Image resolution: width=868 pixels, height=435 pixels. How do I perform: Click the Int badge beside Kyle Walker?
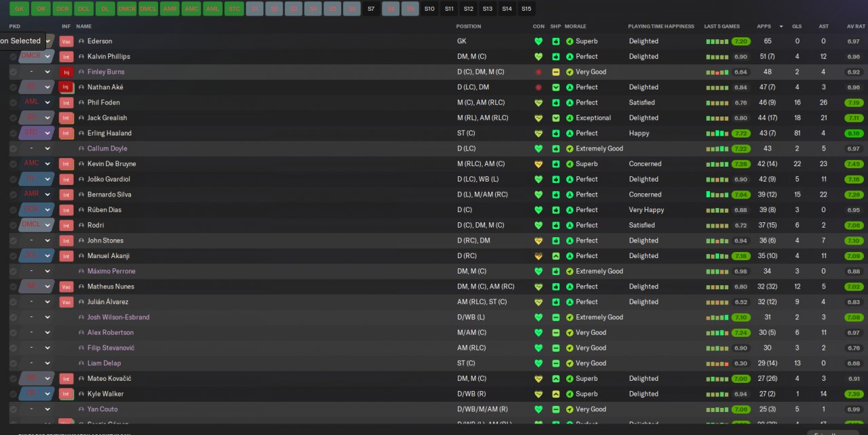(66, 394)
